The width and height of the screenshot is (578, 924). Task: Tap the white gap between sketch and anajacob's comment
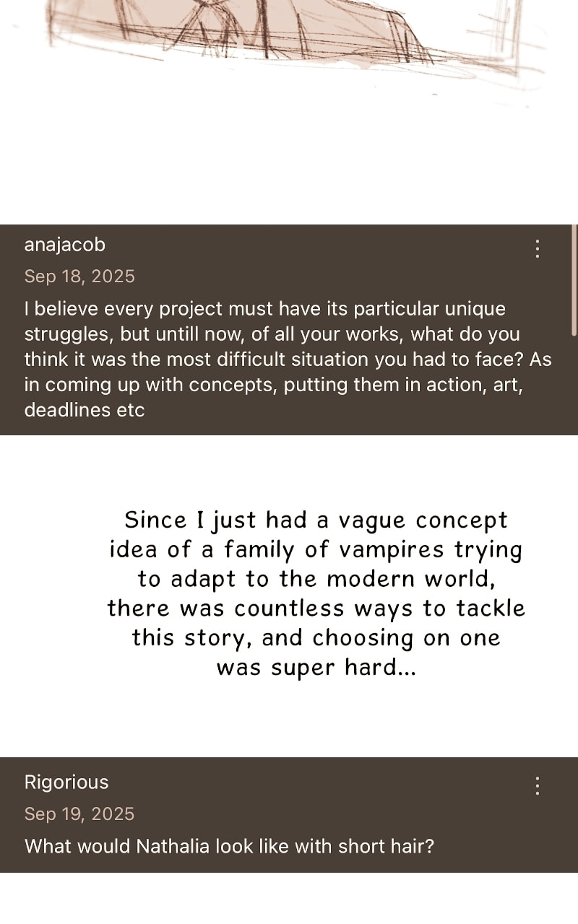(289, 159)
